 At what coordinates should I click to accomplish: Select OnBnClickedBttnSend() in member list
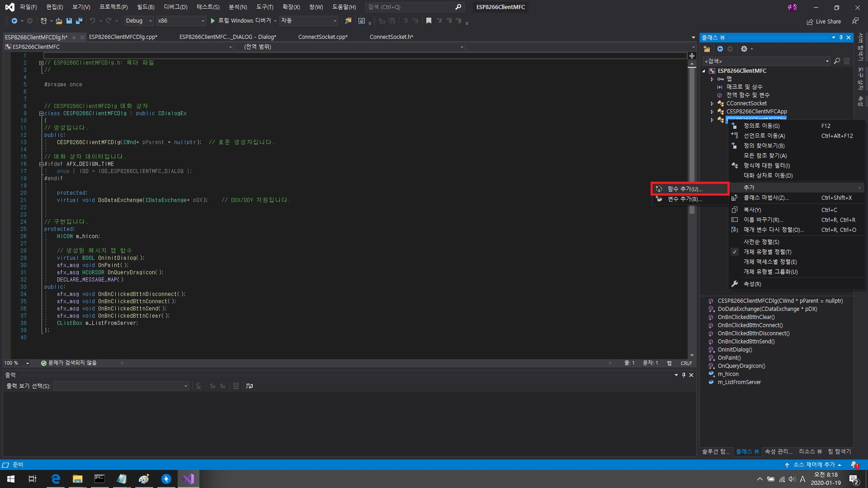(746, 342)
